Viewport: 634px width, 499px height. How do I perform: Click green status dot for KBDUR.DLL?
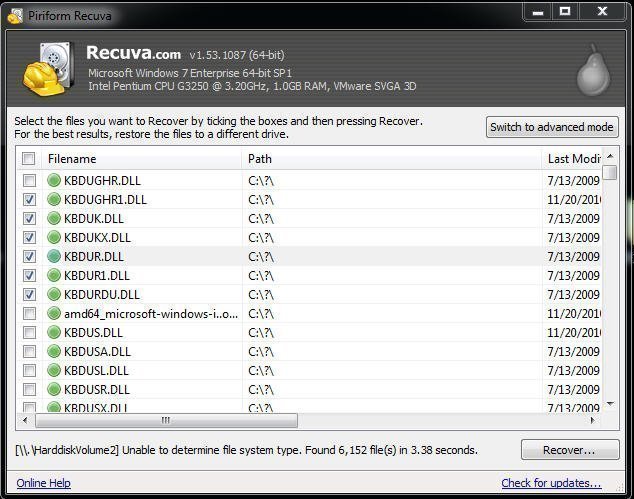point(54,256)
